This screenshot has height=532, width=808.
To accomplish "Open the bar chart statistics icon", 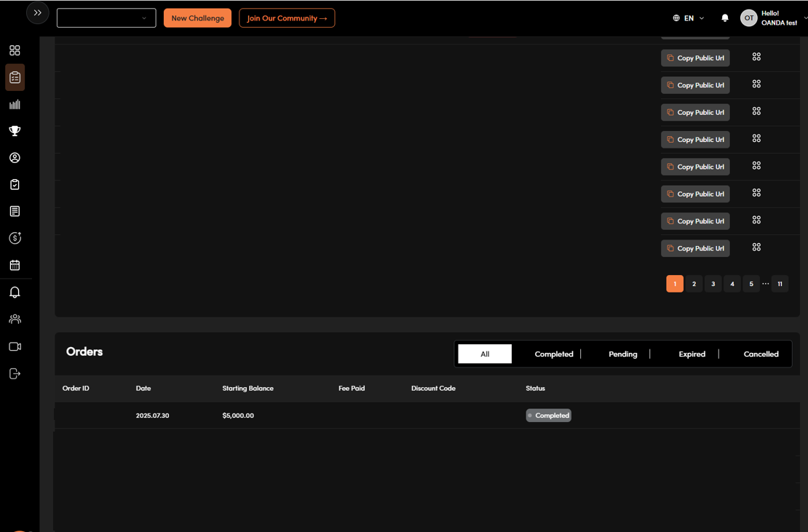I will (15, 105).
